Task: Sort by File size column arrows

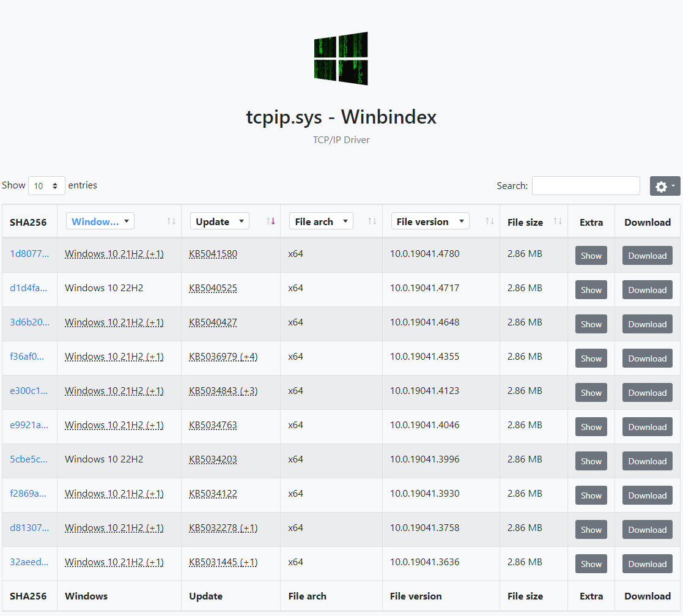Action: coord(557,221)
